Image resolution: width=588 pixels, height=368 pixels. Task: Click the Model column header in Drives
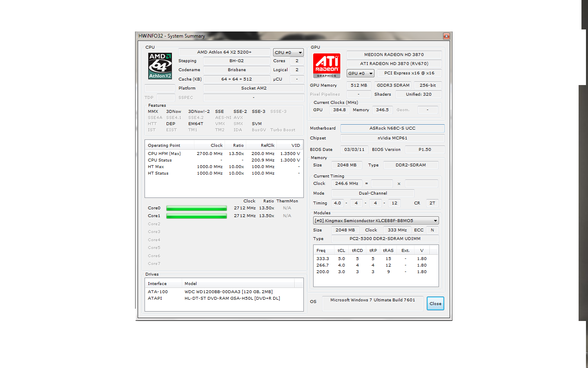[x=238, y=284]
